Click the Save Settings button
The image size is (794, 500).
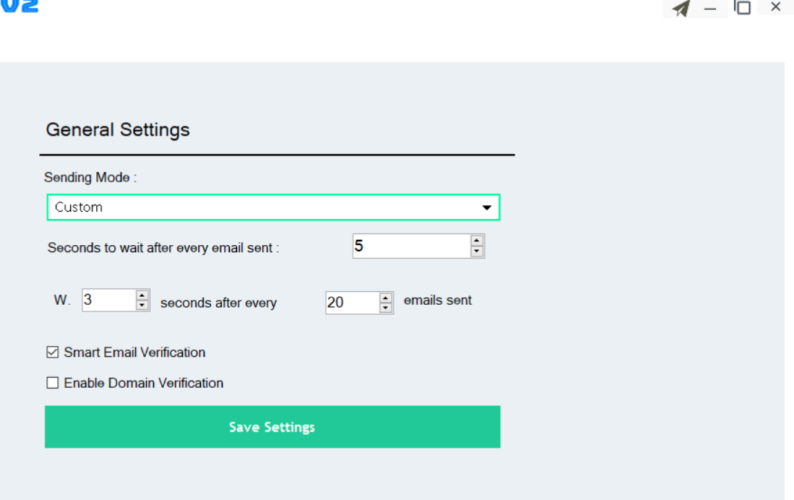pos(272,427)
